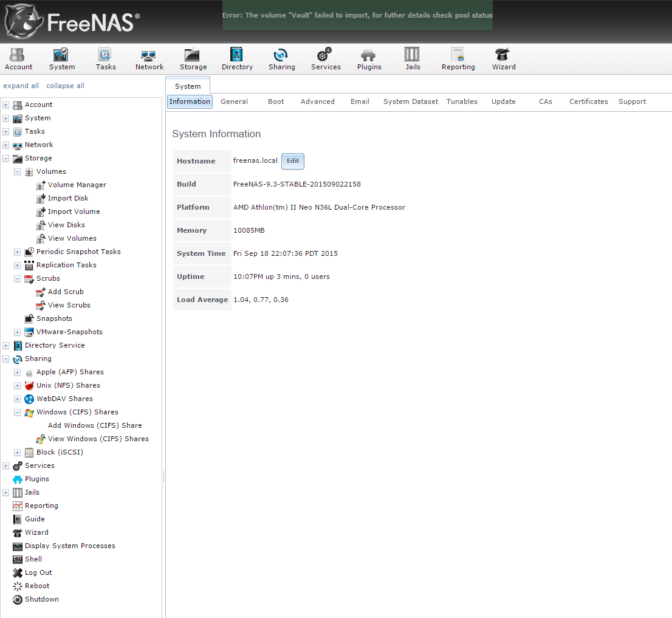This screenshot has height=618, width=672.
Task: Open the Storage toolbar icon
Action: coord(193,59)
